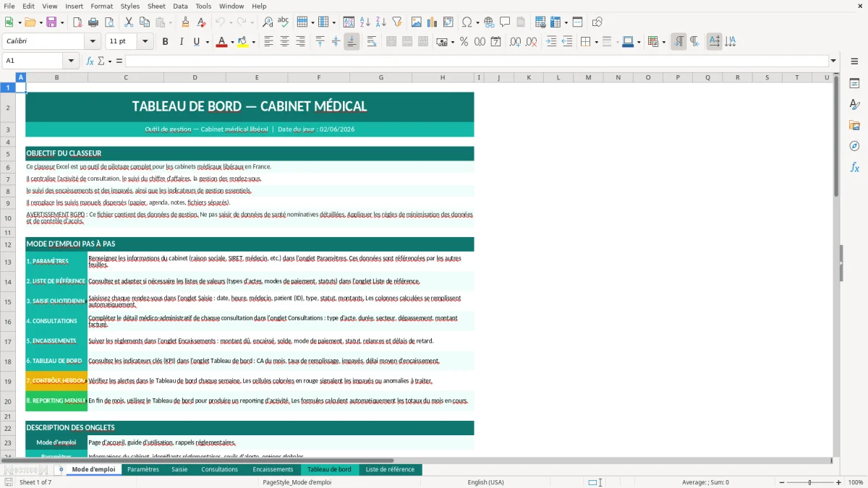This screenshot has height=488, width=868.
Task: Click the zoom out minus button
Action: [783, 482]
